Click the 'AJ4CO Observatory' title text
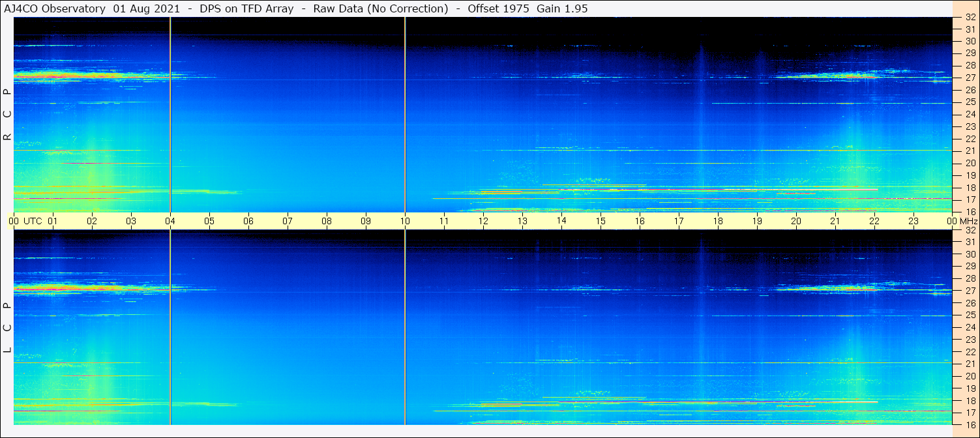Screen dimensions: 980x438 pyautogui.click(x=55, y=8)
